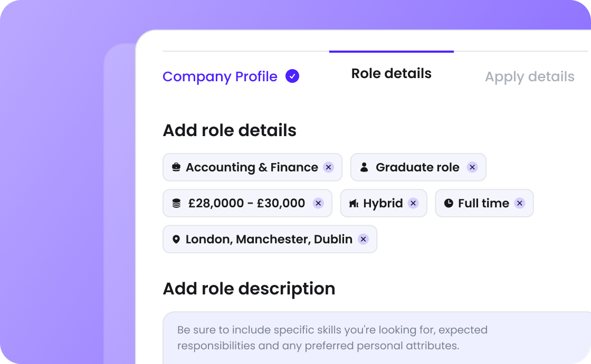Select the Graduate role chip

[x=418, y=167]
